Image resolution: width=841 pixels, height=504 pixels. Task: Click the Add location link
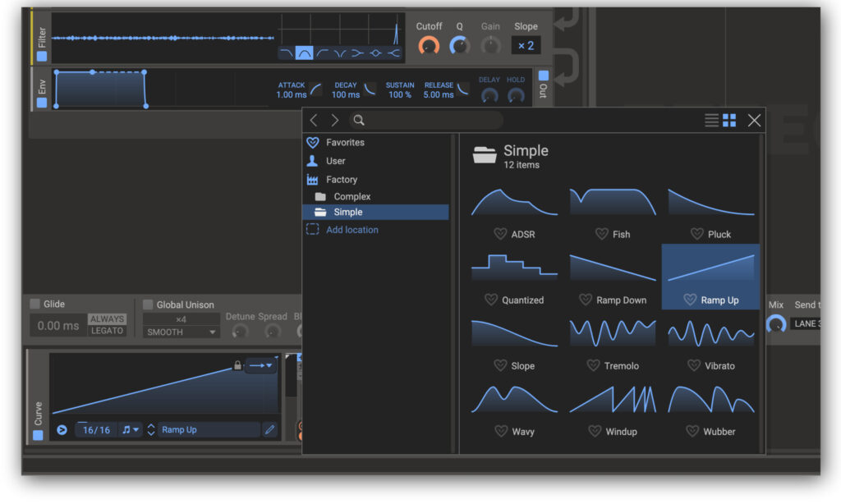[352, 230]
